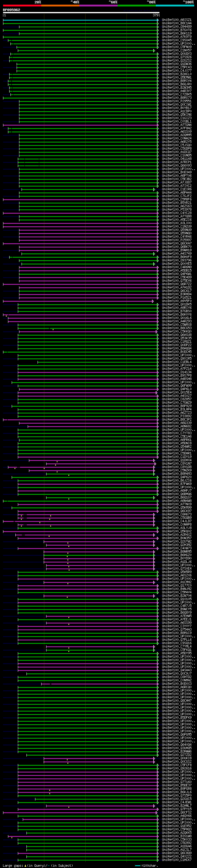197x868 pixels.
Task: Select the UniRef100_A7TGN4 label
Action: pos(177,125)
